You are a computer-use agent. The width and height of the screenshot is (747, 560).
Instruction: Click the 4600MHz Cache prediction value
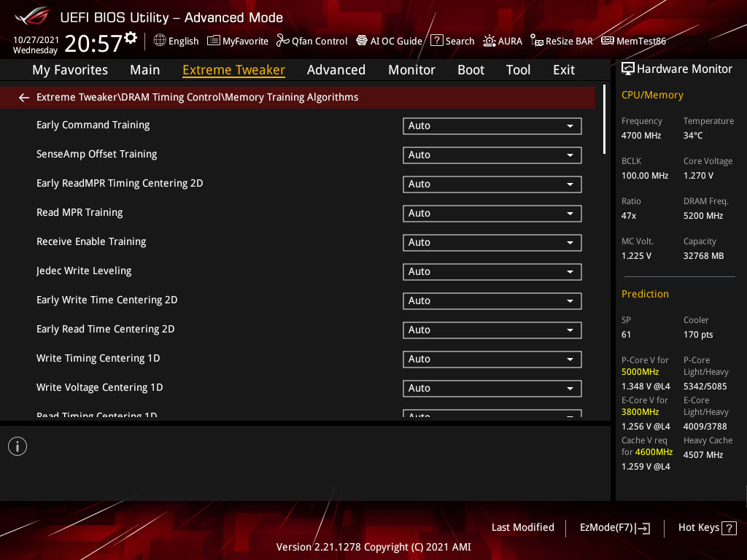(654, 452)
